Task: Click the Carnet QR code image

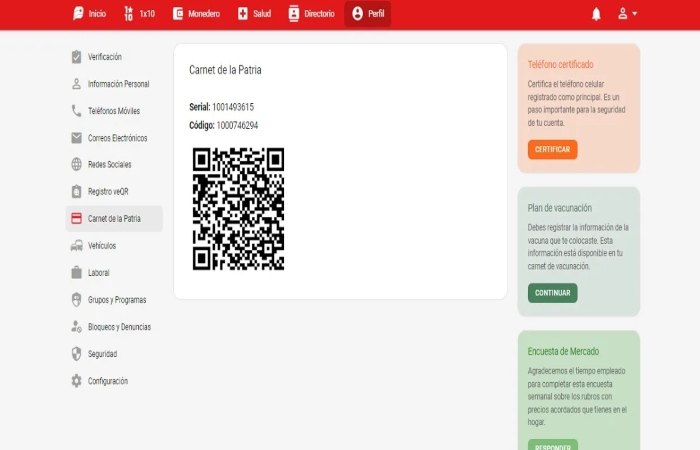Action: [238, 209]
